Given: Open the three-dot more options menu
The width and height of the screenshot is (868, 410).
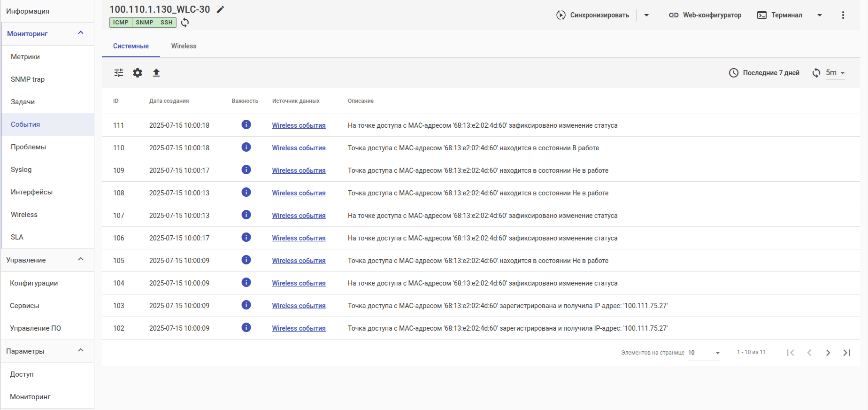Looking at the screenshot, I should [843, 15].
